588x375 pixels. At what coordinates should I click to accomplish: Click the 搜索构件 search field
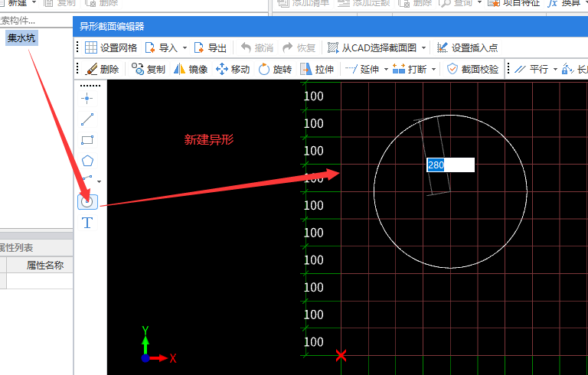click(36, 21)
